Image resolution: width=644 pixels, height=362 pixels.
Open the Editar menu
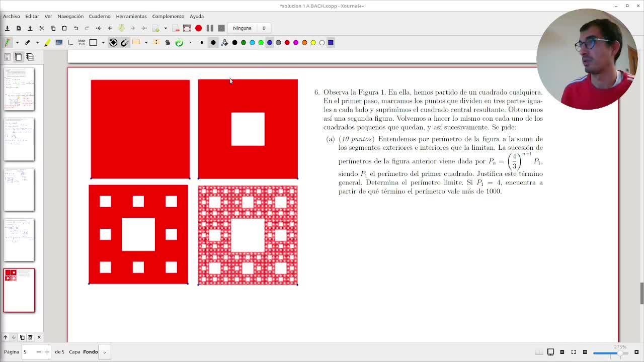tap(32, 16)
